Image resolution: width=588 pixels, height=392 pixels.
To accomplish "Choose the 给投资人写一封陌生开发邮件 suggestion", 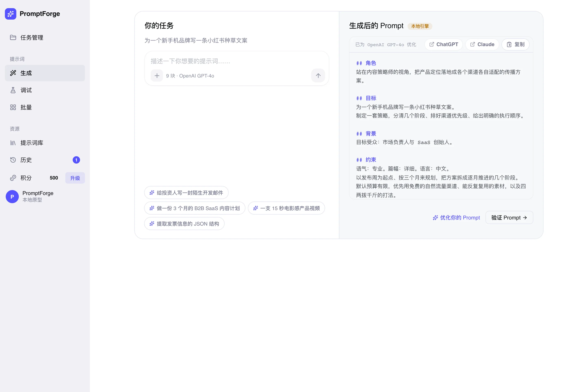I will [186, 193].
